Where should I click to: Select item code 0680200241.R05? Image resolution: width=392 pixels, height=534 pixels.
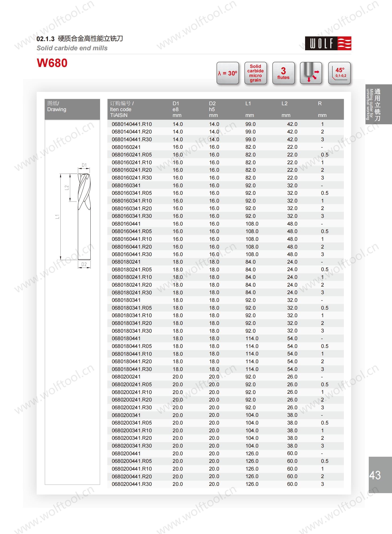click(132, 385)
